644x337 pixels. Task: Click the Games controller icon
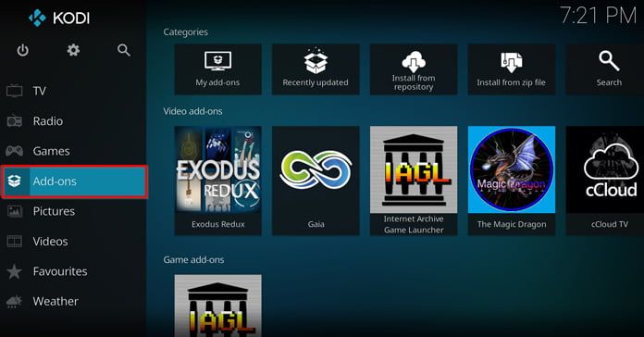pyautogui.click(x=15, y=151)
